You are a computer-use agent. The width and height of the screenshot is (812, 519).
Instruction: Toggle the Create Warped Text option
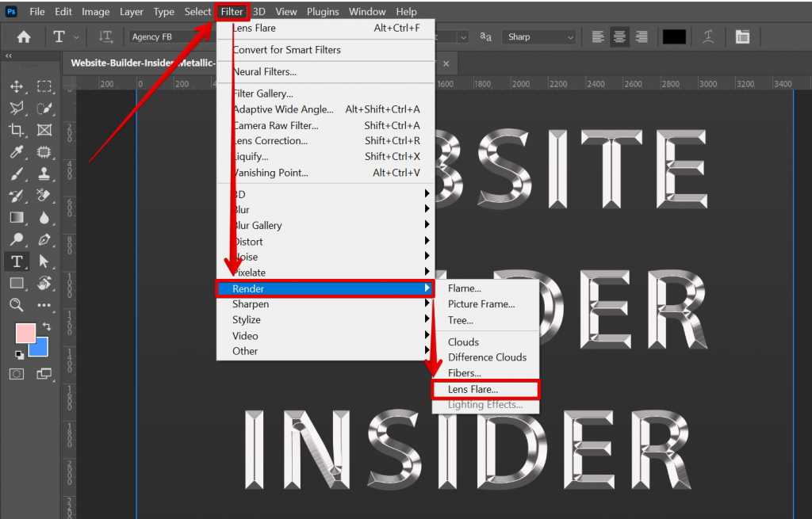708,36
